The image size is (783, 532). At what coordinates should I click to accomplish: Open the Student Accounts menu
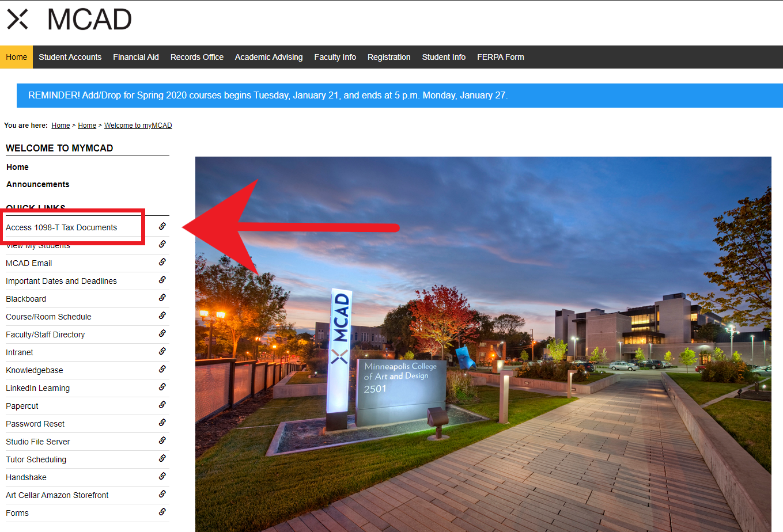coord(70,57)
